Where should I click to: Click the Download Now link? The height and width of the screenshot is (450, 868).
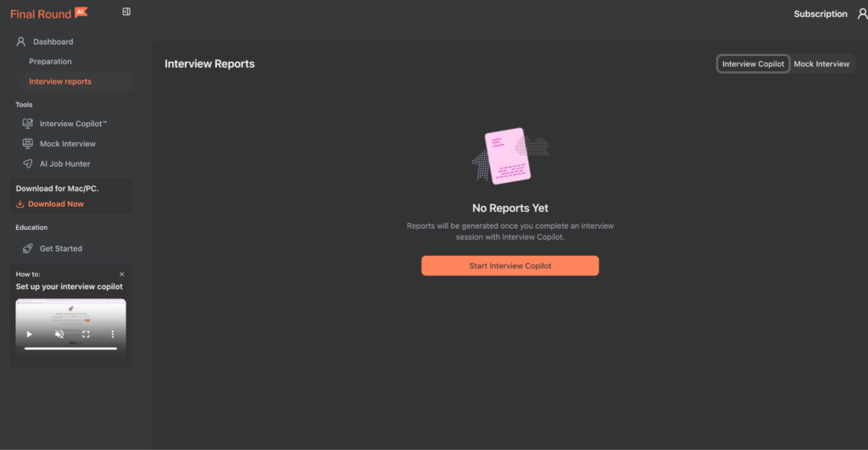click(56, 203)
